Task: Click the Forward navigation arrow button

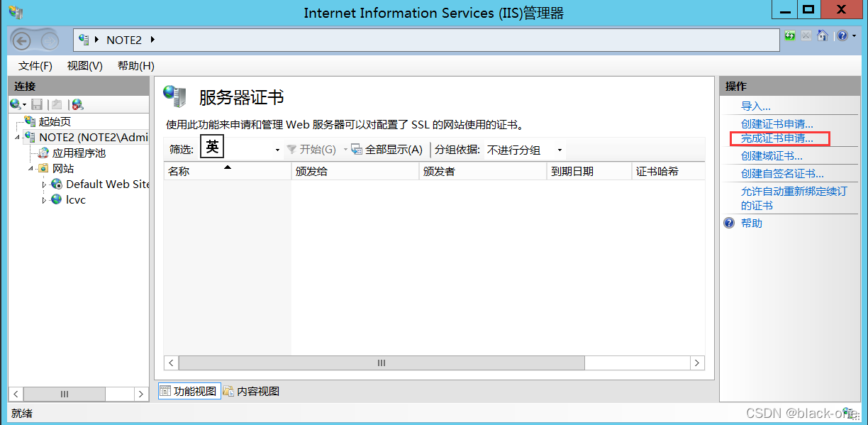Action: [x=49, y=41]
